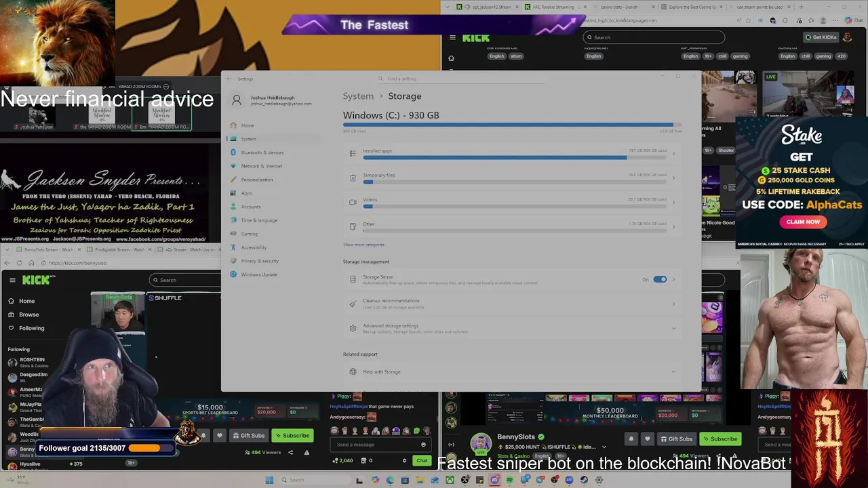Click the Accessibility figure icon
Viewport: 868px width, 488px height.
click(233, 247)
